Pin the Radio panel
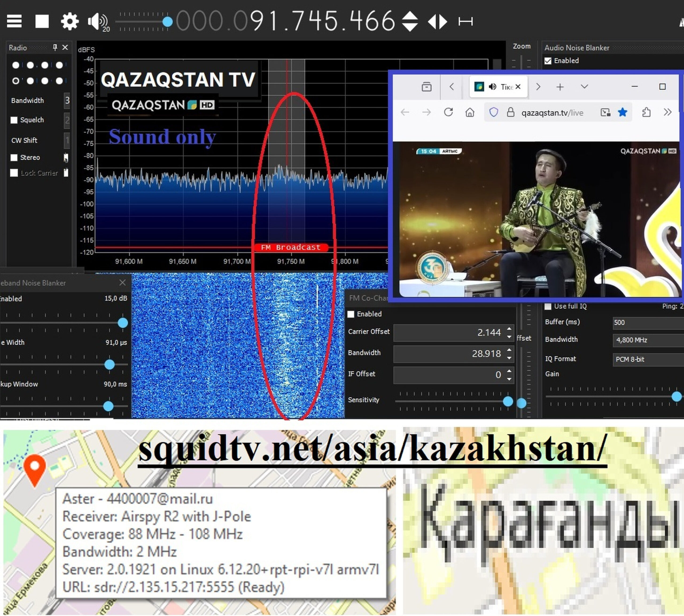 click(x=55, y=47)
